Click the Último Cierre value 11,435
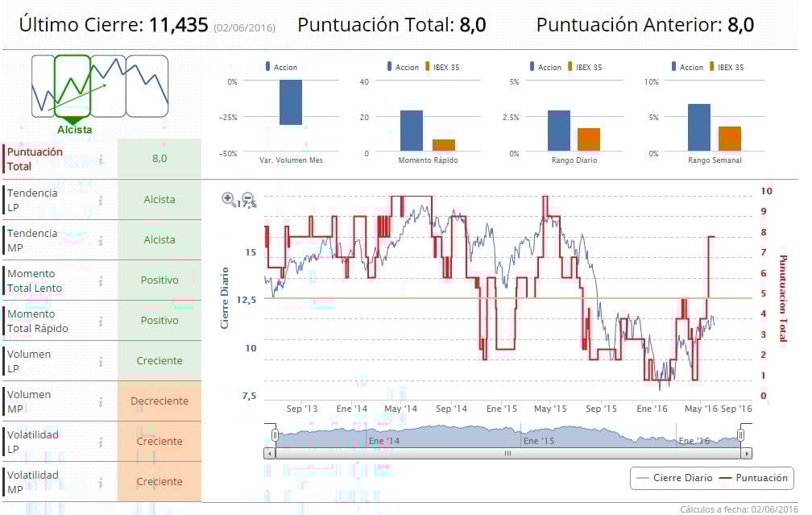This screenshot has width=812, height=515. coord(179,25)
